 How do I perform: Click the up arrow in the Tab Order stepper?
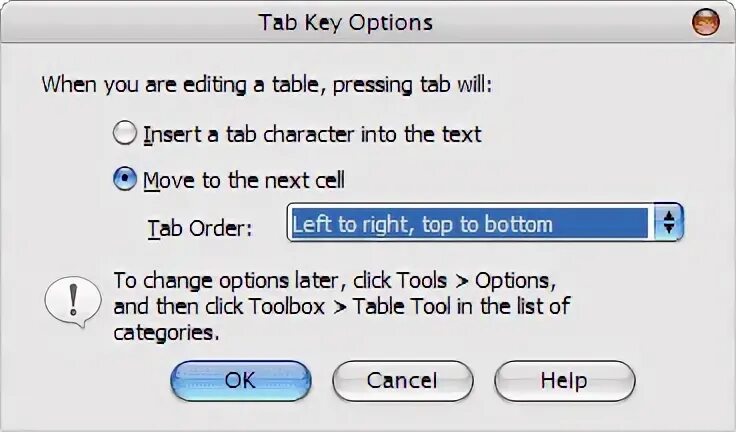pos(669,216)
